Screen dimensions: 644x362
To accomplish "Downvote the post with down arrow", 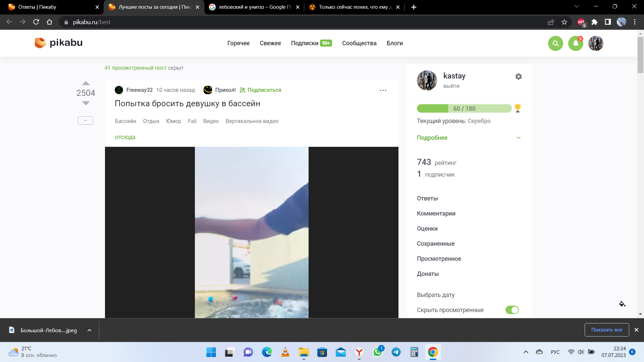I will [x=86, y=103].
